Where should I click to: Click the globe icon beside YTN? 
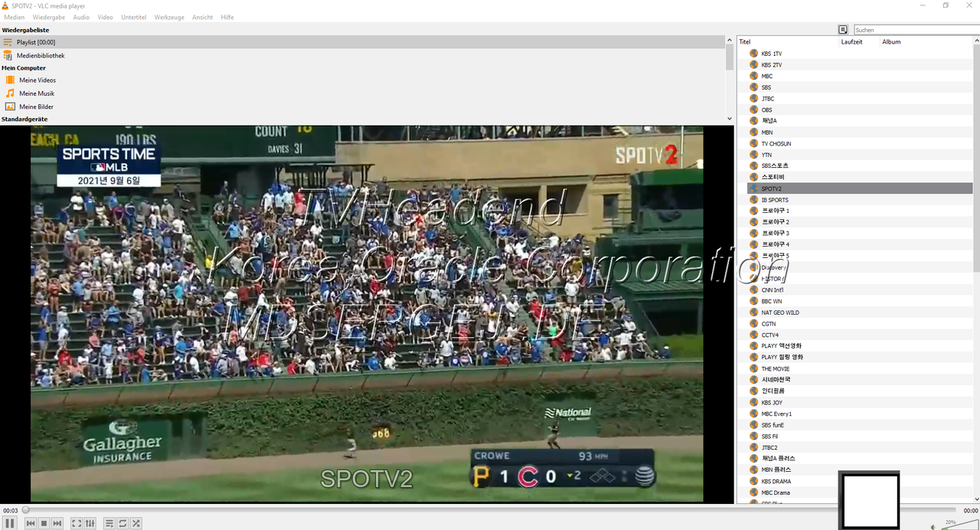(x=753, y=155)
